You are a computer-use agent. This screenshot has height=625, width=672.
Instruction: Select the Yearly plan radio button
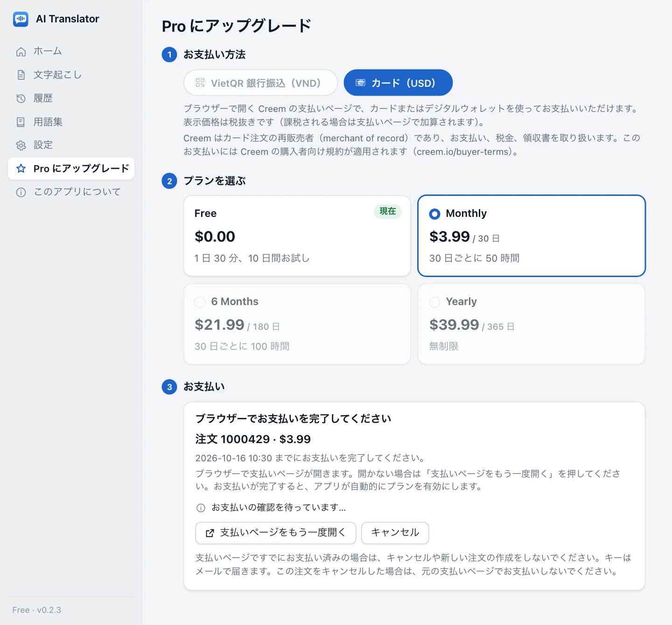point(434,302)
